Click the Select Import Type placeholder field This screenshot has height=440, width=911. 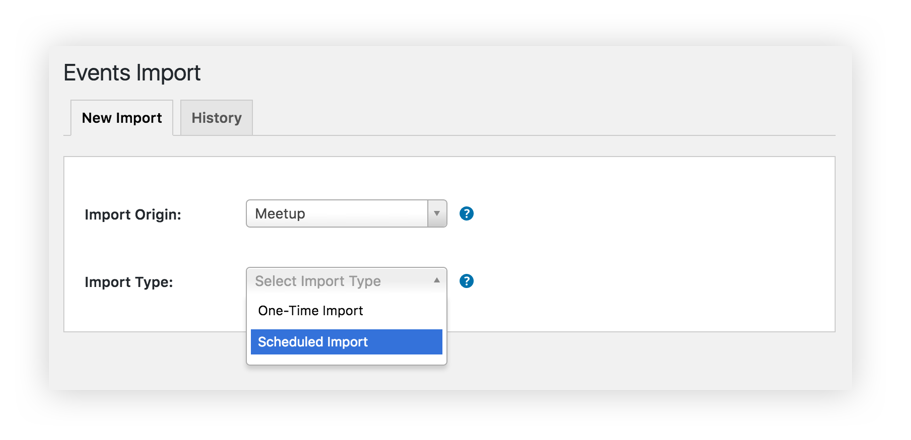[346, 281]
